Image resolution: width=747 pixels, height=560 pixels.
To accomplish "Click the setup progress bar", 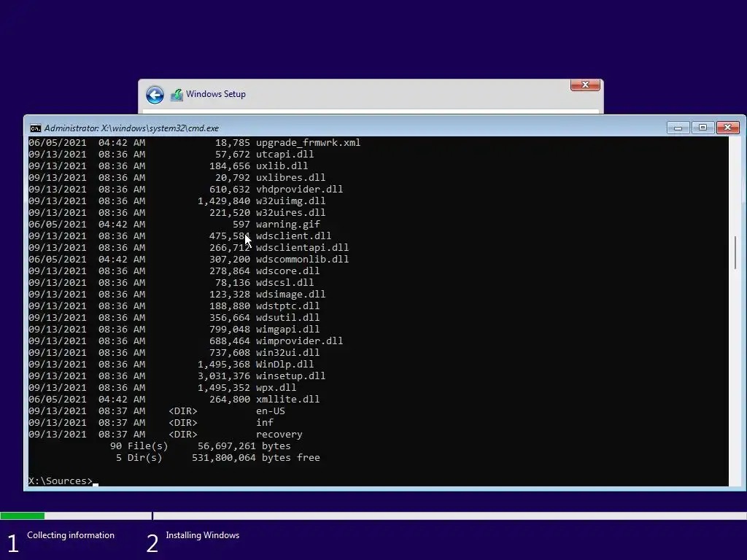I will 373,516.
